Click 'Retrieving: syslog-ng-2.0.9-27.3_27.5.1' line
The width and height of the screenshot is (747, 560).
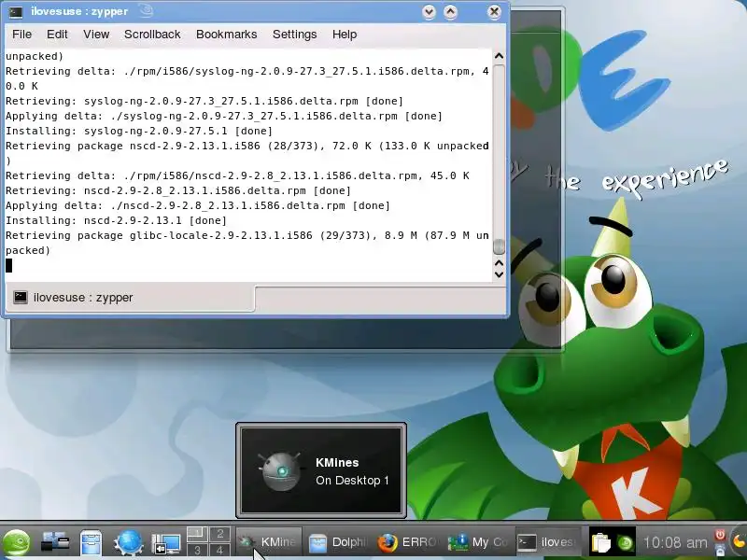pyautogui.click(x=204, y=101)
